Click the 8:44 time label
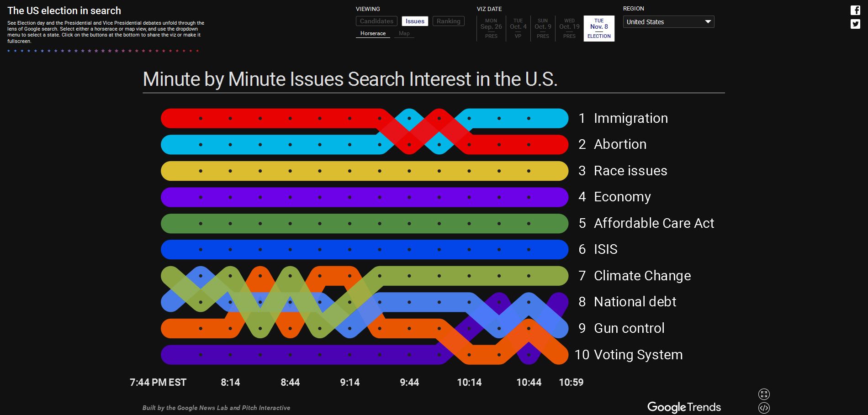Screen dimensions: 868x415 pyautogui.click(x=290, y=383)
